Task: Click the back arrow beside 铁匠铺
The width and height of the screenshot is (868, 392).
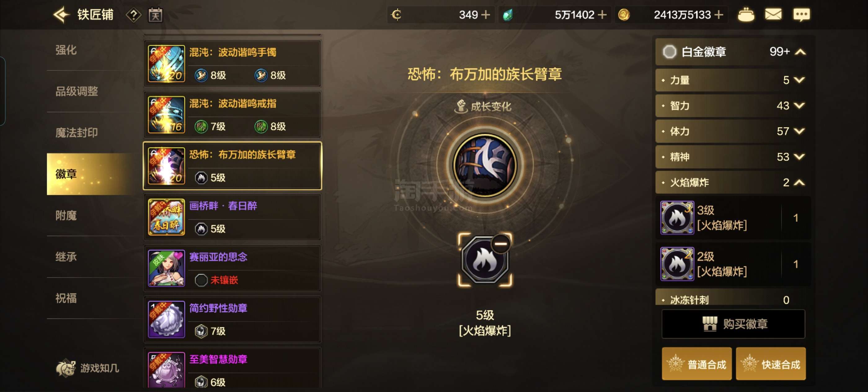Action: (x=61, y=15)
